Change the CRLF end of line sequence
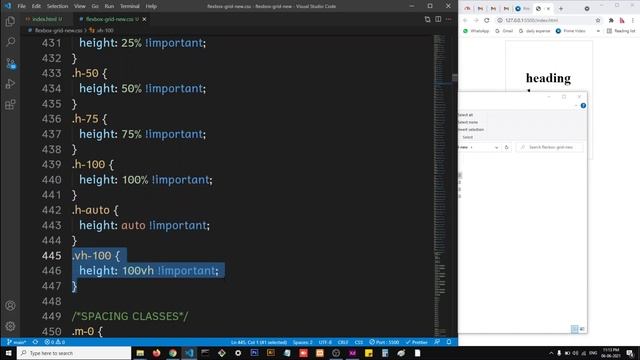640x360 pixels. pyautogui.click(x=343, y=342)
